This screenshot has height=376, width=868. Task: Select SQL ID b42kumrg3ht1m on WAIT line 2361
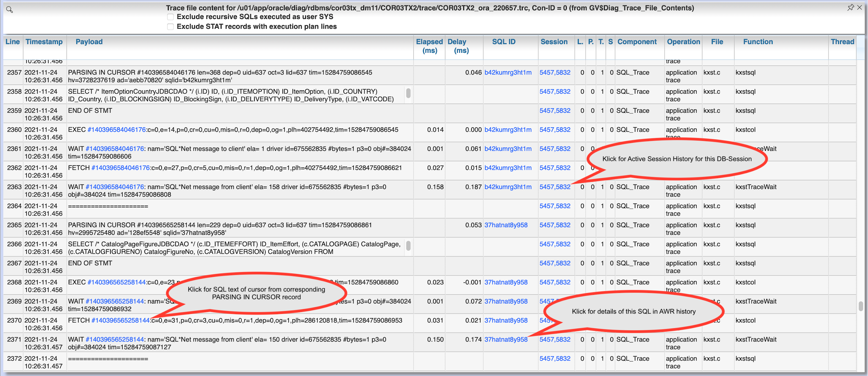click(x=509, y=149)
